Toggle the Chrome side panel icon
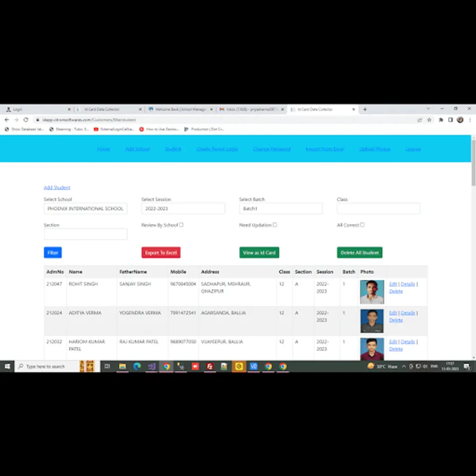The image size is (476, 476). point(451,120)
